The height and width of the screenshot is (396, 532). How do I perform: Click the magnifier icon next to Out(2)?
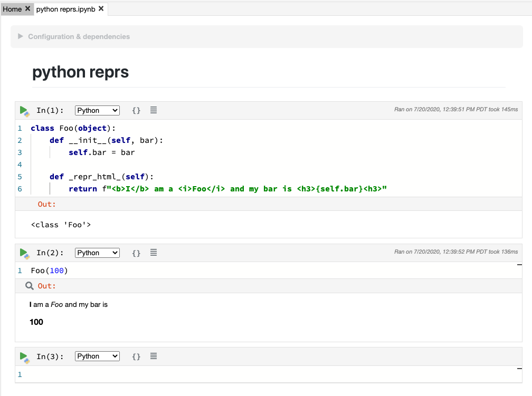click(x=29, y=285)
